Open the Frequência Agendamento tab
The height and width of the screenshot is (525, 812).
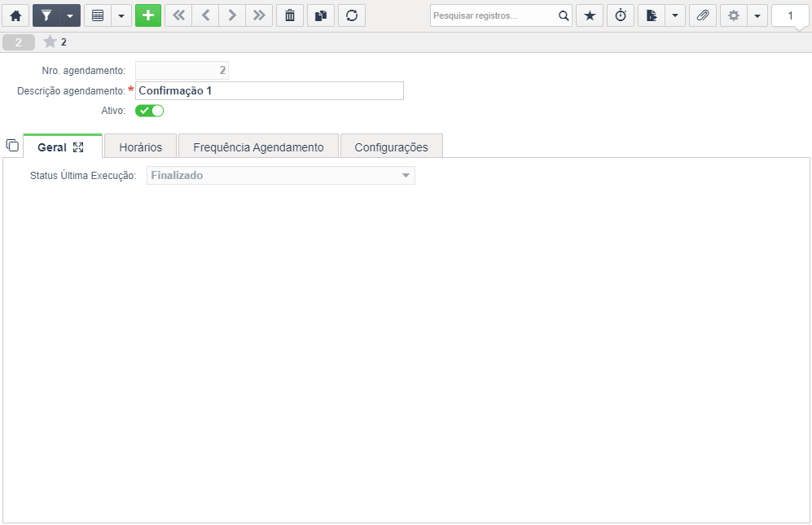258,147
